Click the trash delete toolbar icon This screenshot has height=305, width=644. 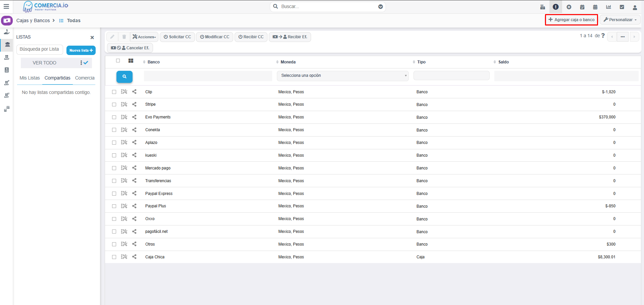(x=124, y=37)
